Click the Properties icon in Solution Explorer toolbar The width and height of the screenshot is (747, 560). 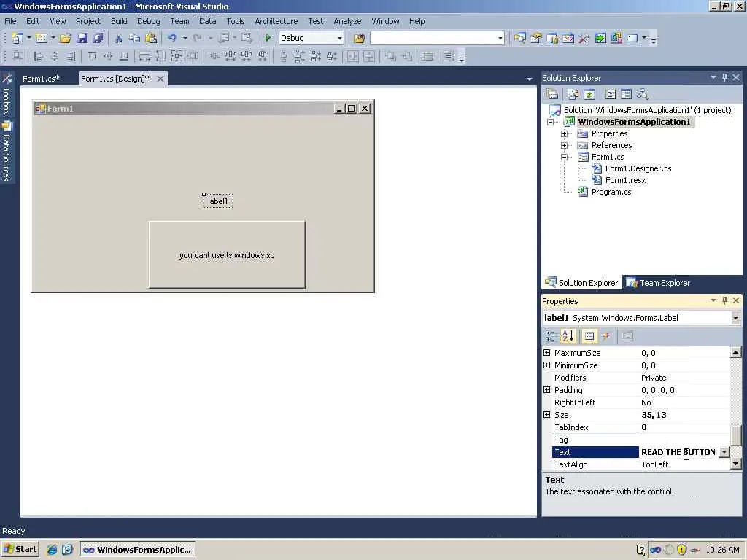click(x=552, y=94)
